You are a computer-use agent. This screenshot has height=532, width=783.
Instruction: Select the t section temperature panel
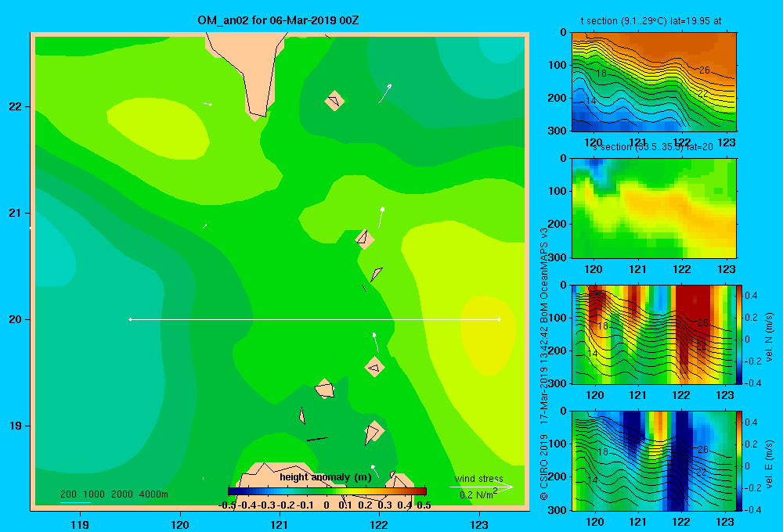pyautogui.click(x=654, y=82)
